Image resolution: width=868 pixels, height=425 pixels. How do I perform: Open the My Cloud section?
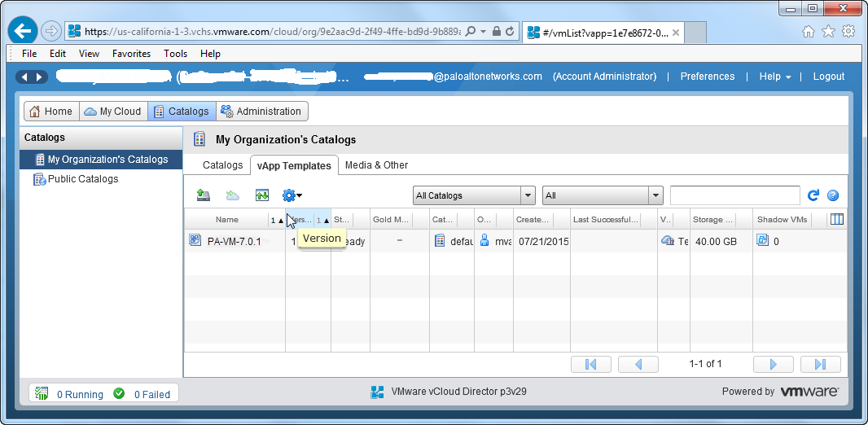[113, 112]
